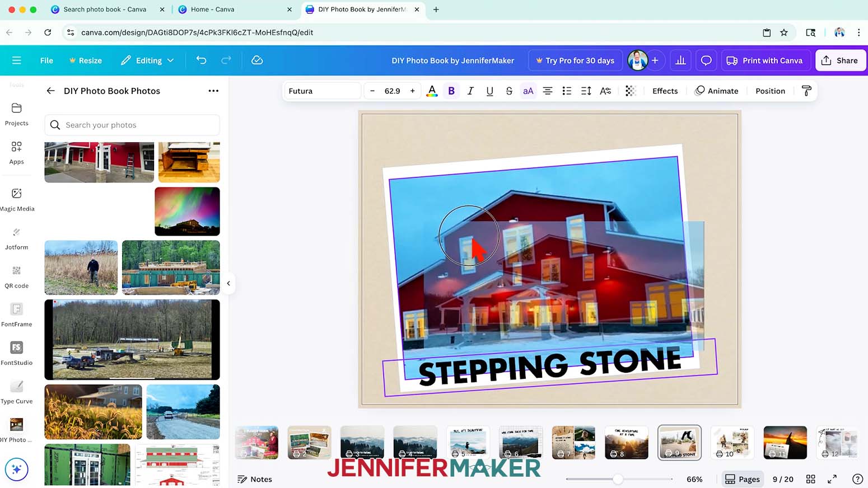This screenshot has height=488, width=868.
Task: Open Type Curve app
Action: [16, 393]
